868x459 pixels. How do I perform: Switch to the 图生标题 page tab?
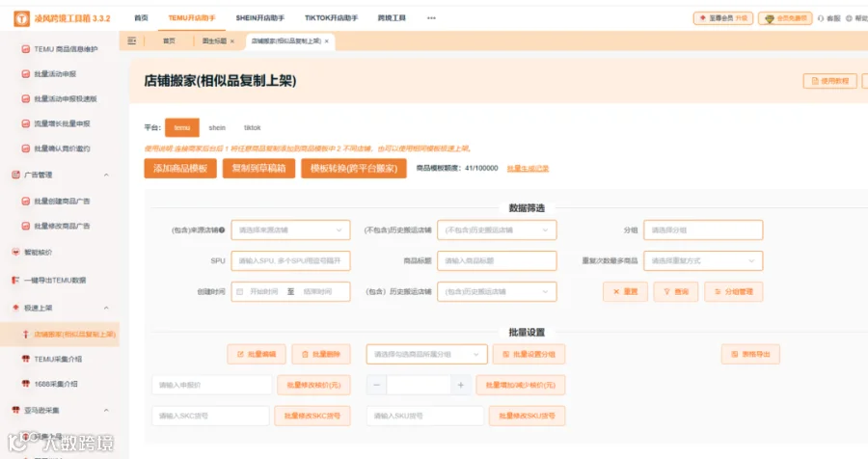point(214,41)
